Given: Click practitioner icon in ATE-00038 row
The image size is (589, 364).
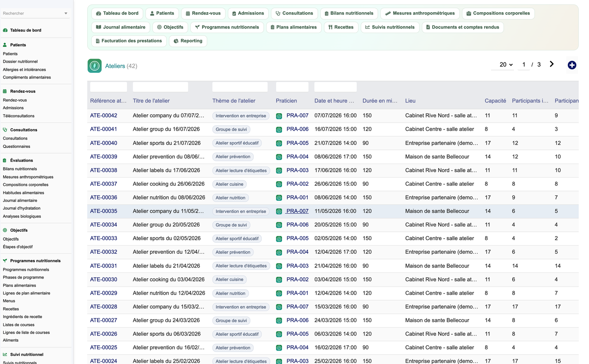Looking at the screenshot, I should [x=279, y=171].
